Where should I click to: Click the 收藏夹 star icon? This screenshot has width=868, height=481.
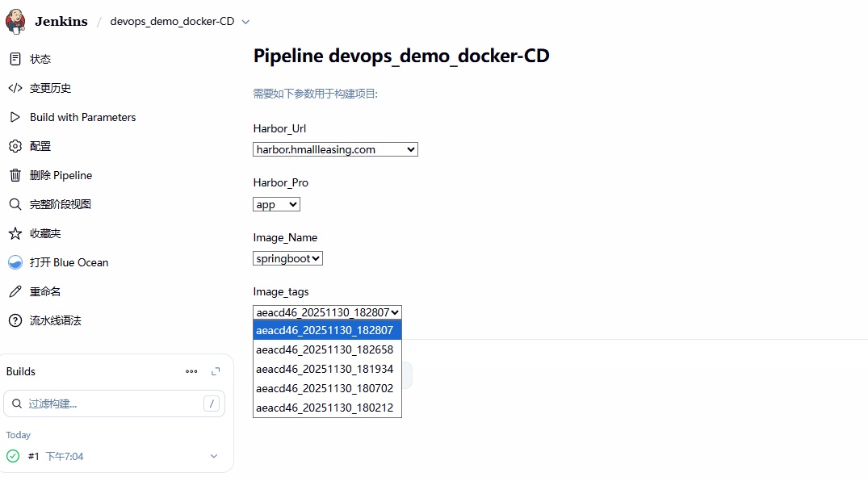click(15, 233)
